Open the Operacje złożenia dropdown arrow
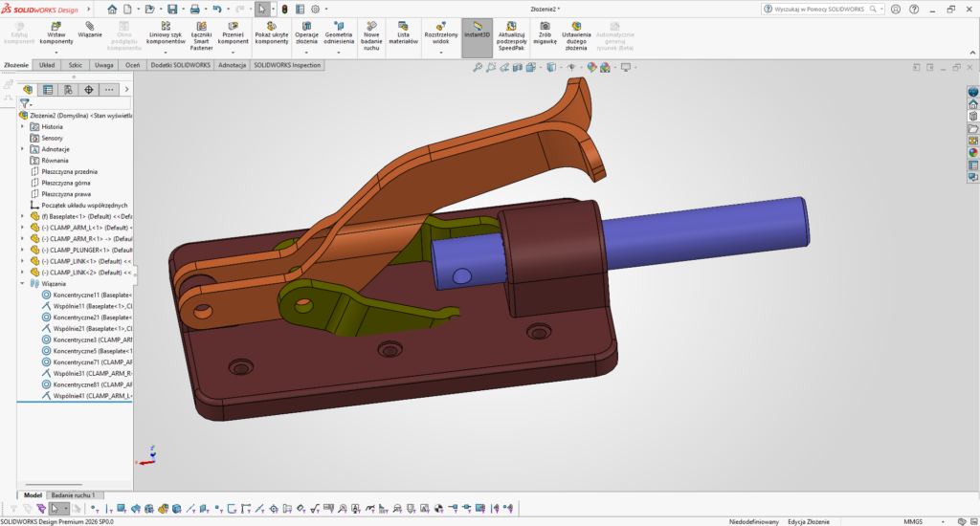 306,54
